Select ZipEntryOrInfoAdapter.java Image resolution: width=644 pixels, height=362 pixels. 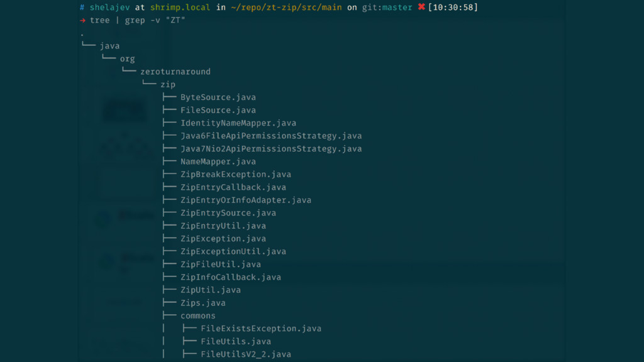point(246,200)
